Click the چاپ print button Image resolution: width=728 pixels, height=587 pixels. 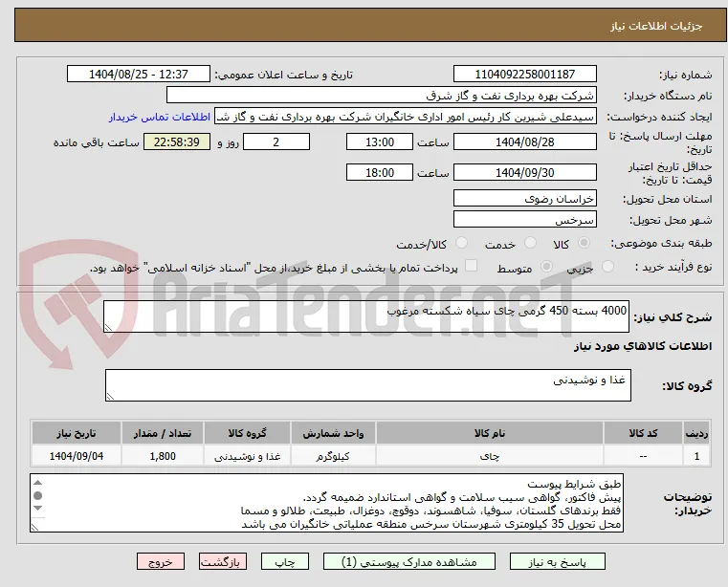pyautogui.click(x=285, y=561)
